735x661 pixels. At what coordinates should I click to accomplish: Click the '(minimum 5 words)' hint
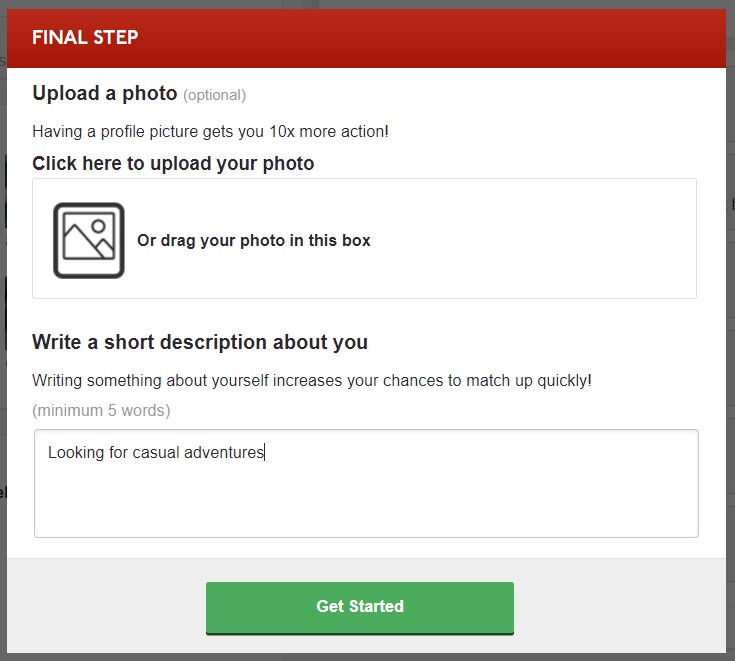101,410
